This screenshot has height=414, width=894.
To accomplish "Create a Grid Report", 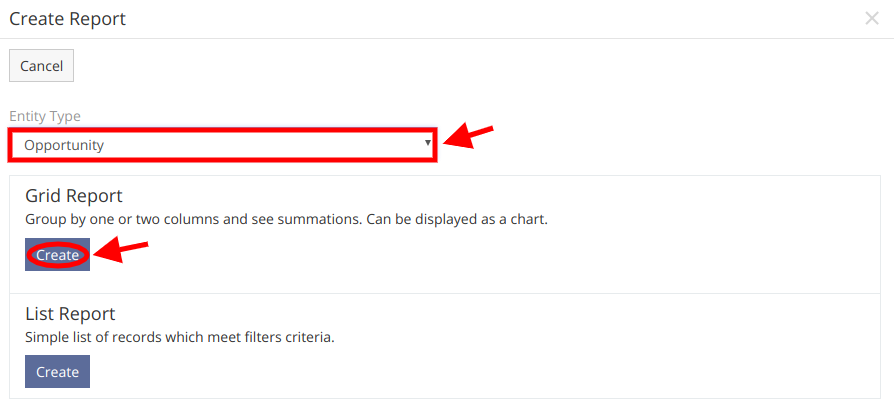I will 58,255.
